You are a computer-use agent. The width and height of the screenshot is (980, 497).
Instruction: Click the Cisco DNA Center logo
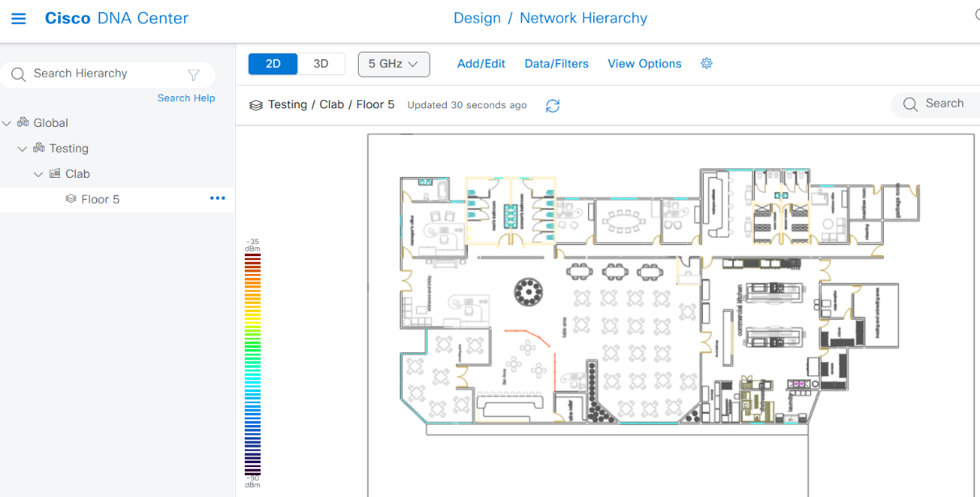point(116,18)
